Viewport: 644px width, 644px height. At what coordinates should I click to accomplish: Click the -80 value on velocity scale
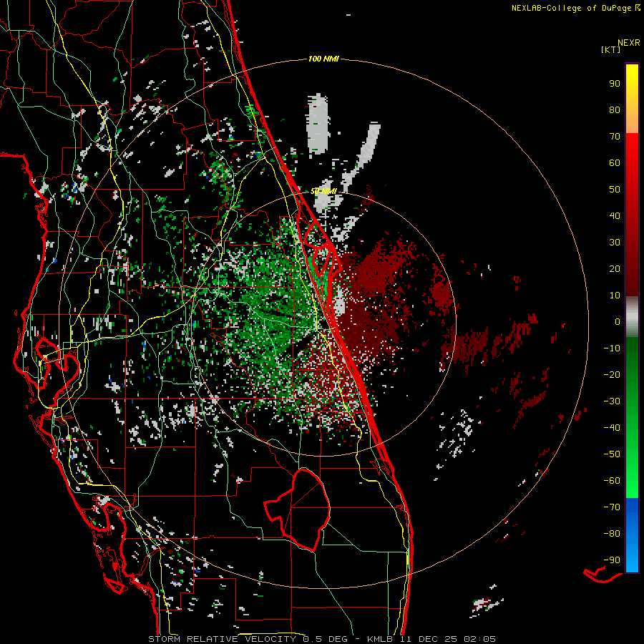click(x=612, y=534)
